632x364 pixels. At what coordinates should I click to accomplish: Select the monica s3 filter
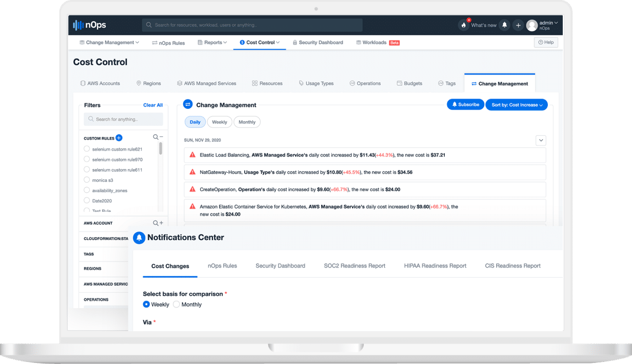(x=87, y=180)
